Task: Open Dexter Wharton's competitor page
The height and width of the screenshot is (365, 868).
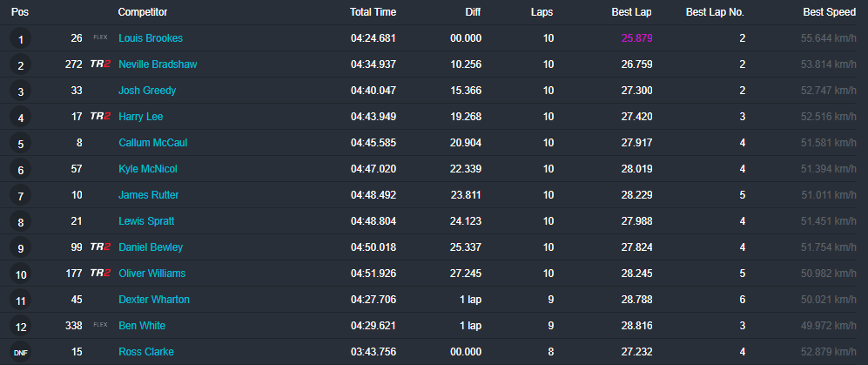Action: 154,300
